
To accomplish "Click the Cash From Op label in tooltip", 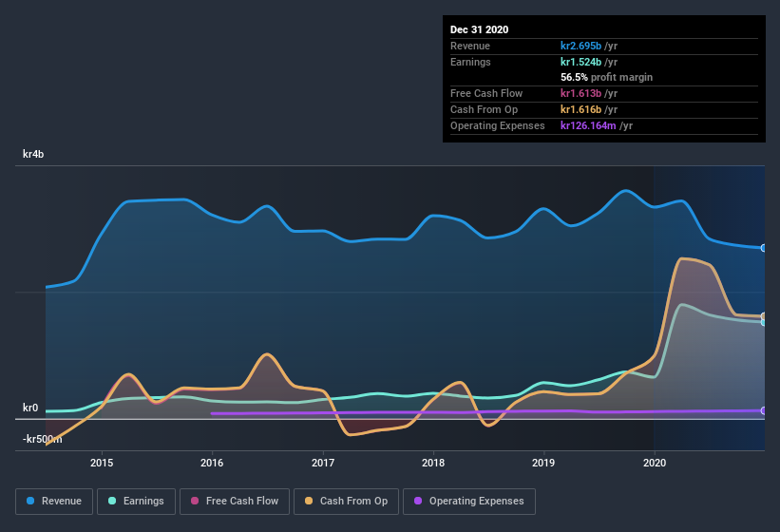I will (x=484, y=109).
